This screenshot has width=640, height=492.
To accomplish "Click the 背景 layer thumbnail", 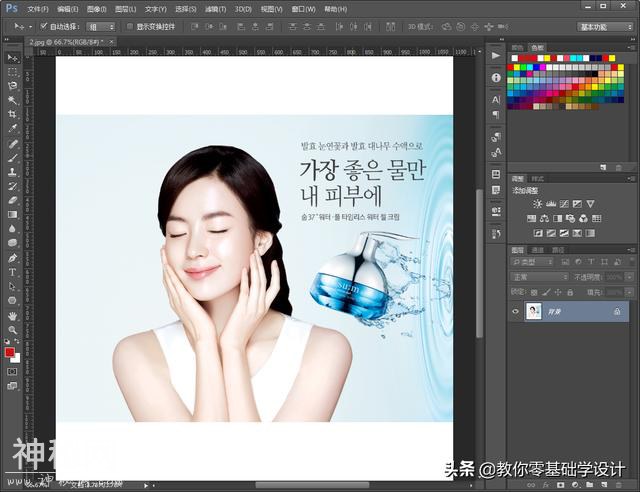I will click(x=534, y=312).
